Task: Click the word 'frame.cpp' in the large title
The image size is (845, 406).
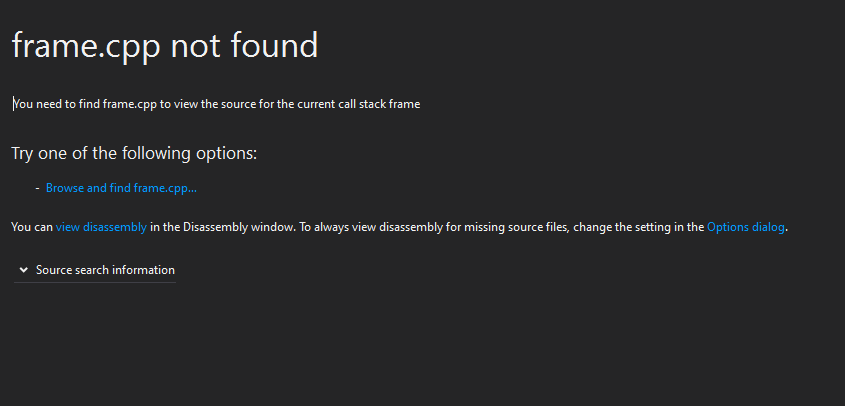Action: tap(86, 45)
